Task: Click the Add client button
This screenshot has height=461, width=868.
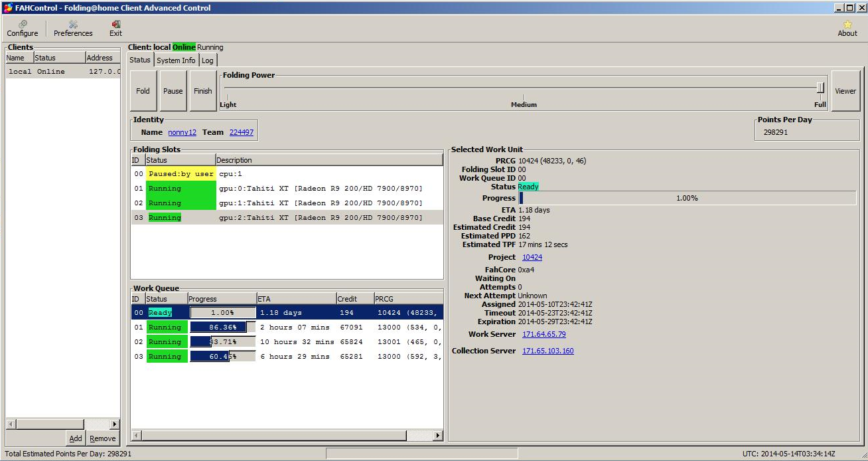Action: tap(76, 438)
